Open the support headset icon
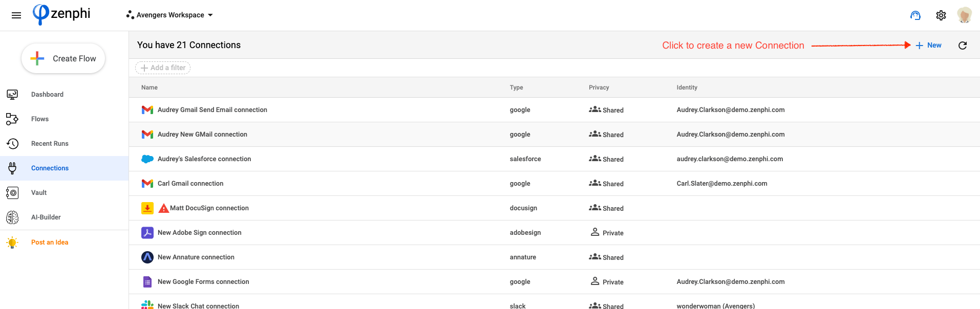980x309 pixels. coord(915,15)
